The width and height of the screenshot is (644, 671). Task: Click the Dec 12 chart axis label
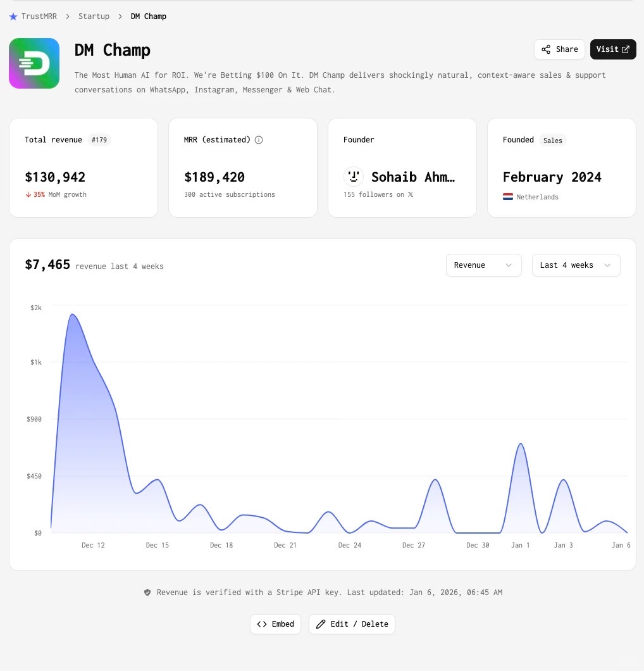(93, 545)
